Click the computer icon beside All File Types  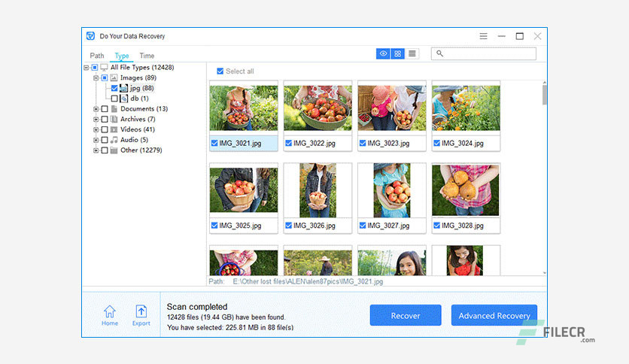[x=105, y=68]
